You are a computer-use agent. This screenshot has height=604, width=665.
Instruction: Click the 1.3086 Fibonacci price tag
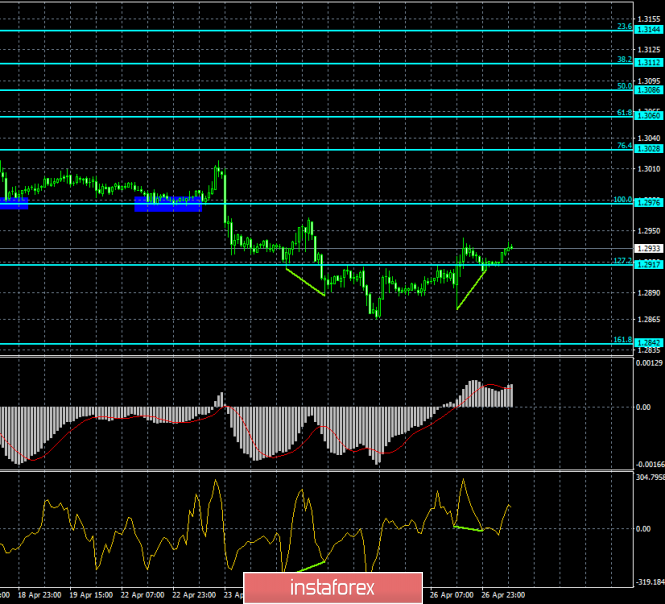(x=649, y=90)
